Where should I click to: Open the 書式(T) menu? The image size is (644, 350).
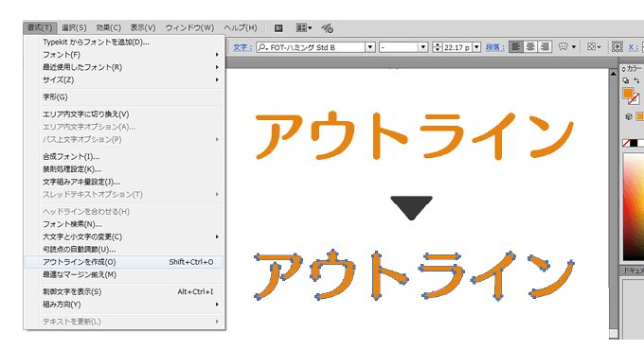click(x=40, y=27)
